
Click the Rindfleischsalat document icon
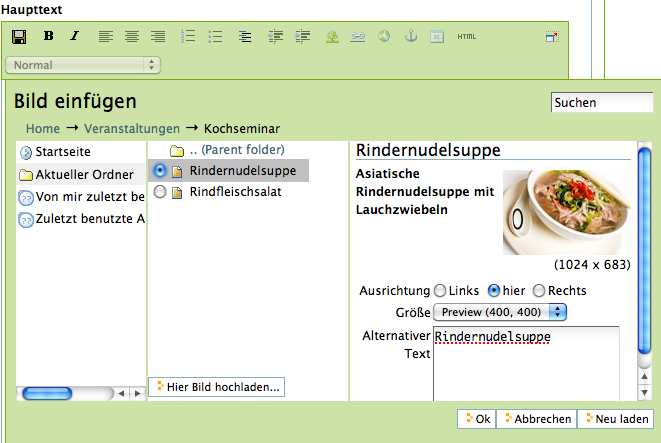[x=177, y=193]
